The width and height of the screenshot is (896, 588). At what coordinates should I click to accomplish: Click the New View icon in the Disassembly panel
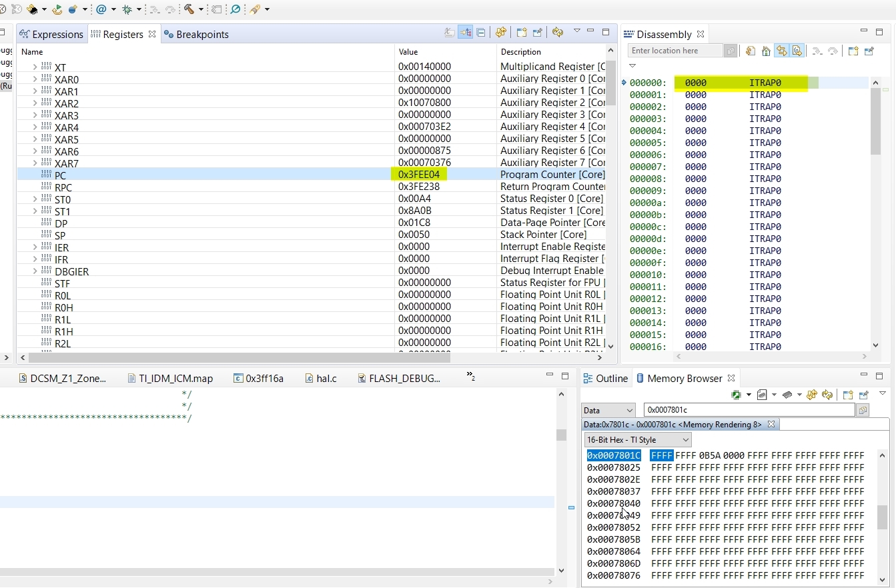pos(853,51)
